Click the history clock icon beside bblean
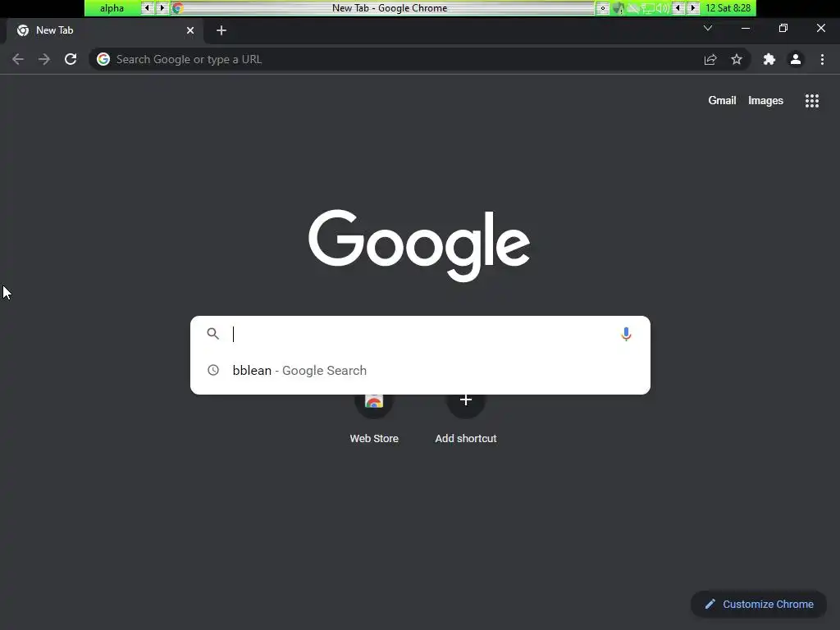 point(213,370)
